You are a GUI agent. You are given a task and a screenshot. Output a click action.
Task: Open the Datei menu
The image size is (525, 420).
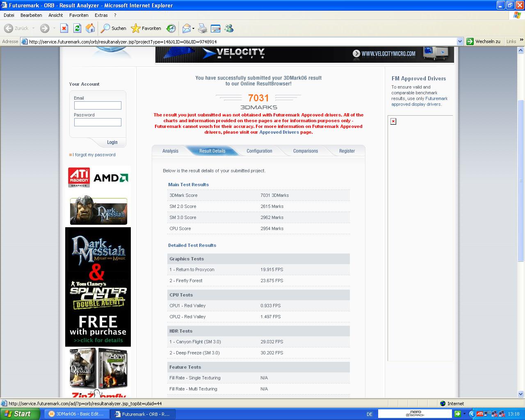(x=9, y=15)
